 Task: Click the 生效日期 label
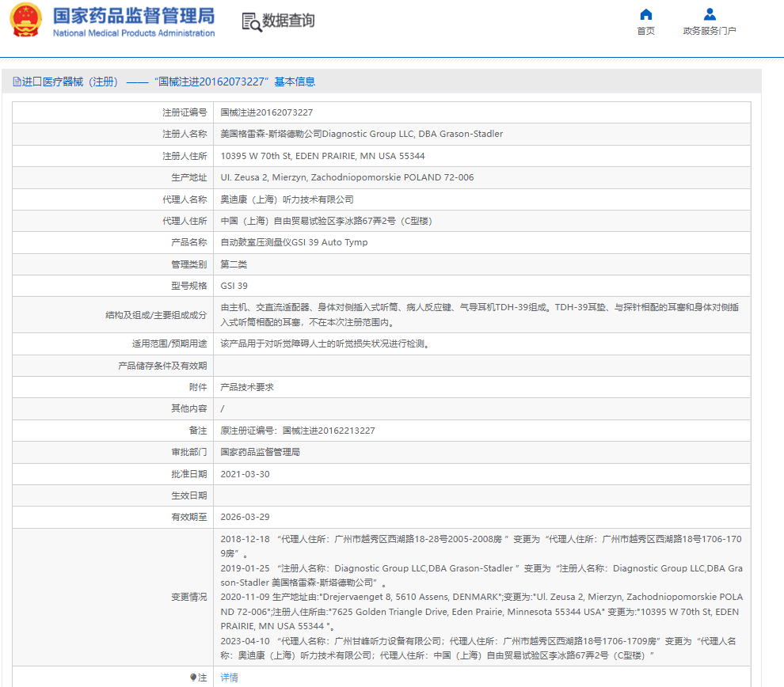(x=189, y=495)
